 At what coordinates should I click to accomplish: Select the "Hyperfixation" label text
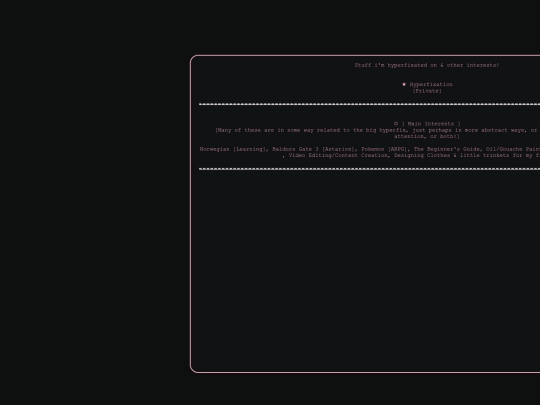pos(431,84)
